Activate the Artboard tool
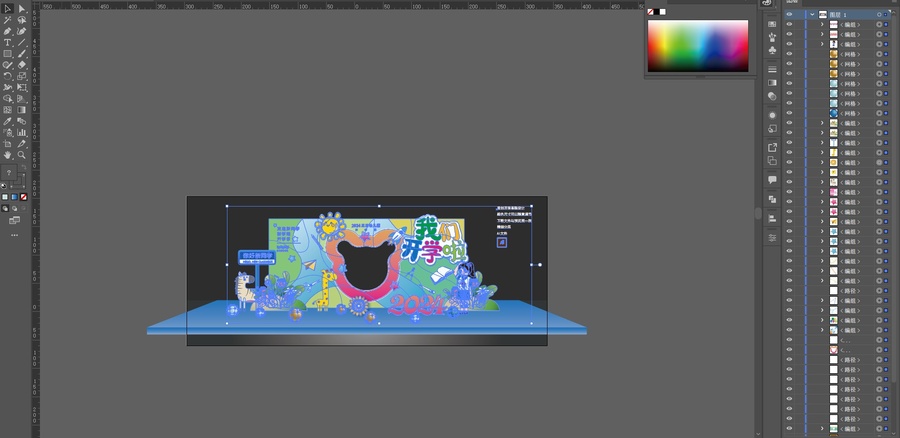900x438 pixels. [7, 144]
